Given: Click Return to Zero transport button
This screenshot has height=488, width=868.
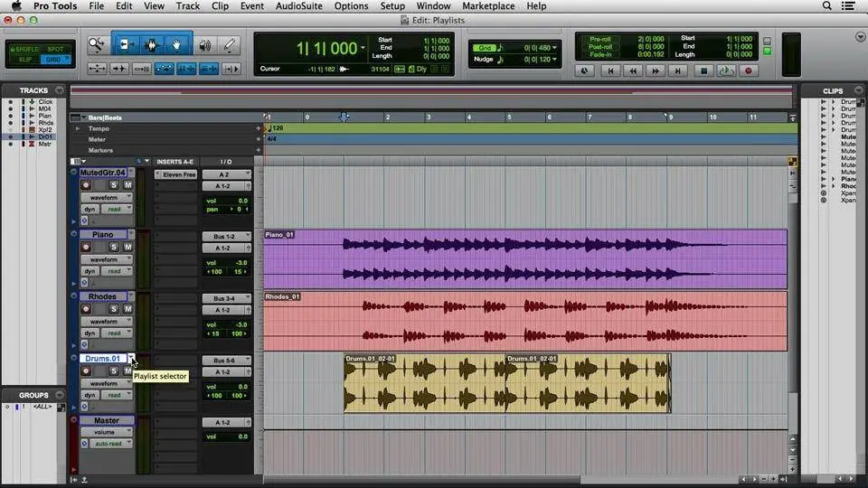Looking at the screenshot, I should (610, 70).
